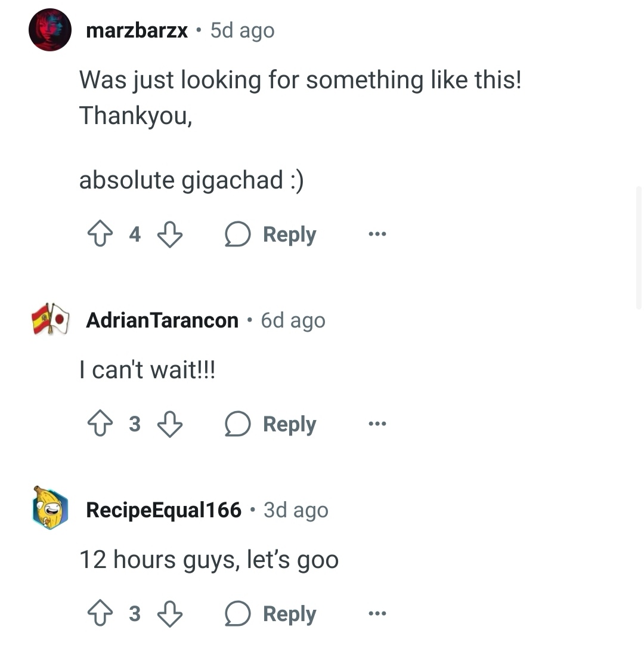Downvote AdrianTarancon's comment
Screen dimensions: 644x648
(x=170, y=424)
